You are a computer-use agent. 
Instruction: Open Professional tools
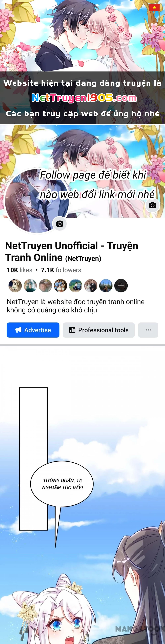[x=99, y=330]
